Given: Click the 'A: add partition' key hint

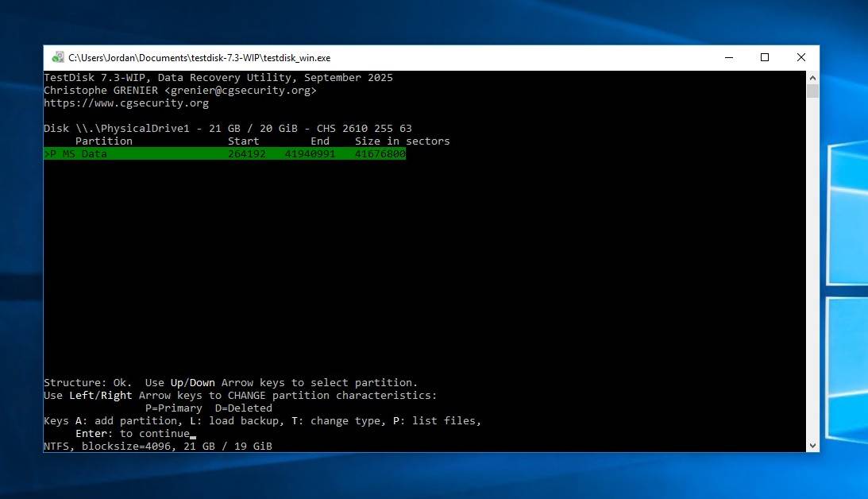Looking at the screenshot, I should pyautogui.click(x=129, y=421).
